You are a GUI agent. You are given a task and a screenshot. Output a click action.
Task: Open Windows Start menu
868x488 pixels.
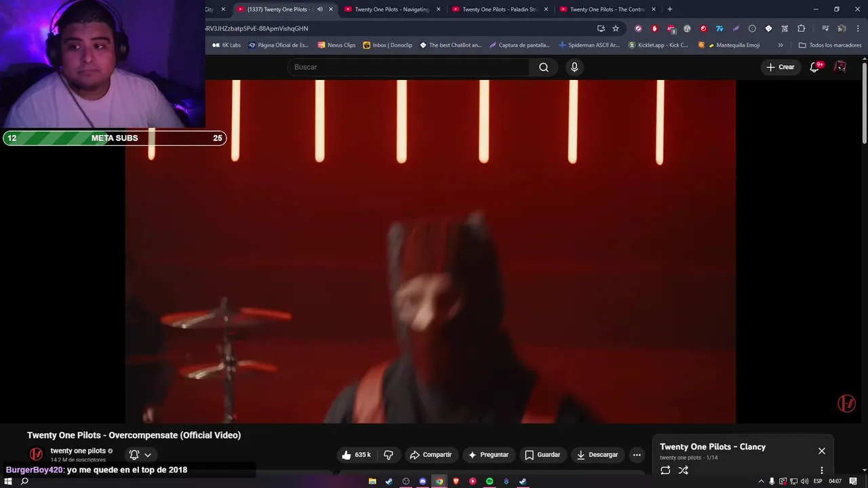tap(8, 481)
